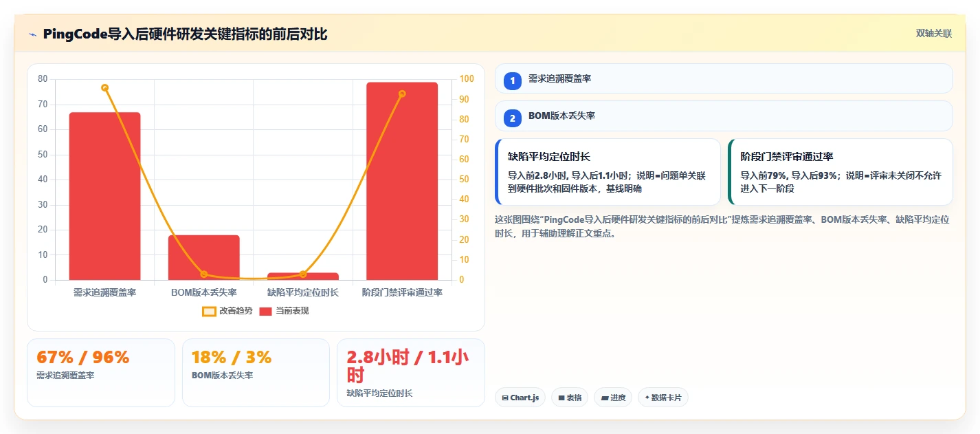Screen dimensions: 980x434
Task: Click the Chart.js tag
Action: pyautogui.click(x=520, y=398)
